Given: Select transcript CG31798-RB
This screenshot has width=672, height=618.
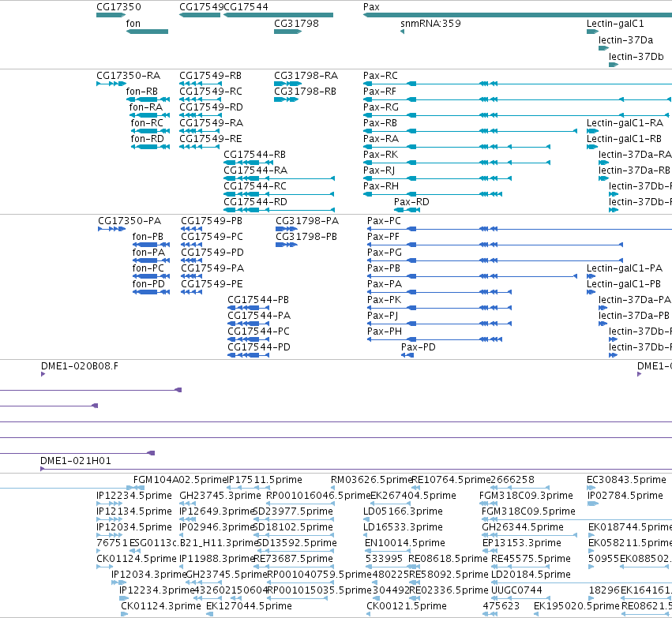Looking at the screenshot, I should [287, 99].
